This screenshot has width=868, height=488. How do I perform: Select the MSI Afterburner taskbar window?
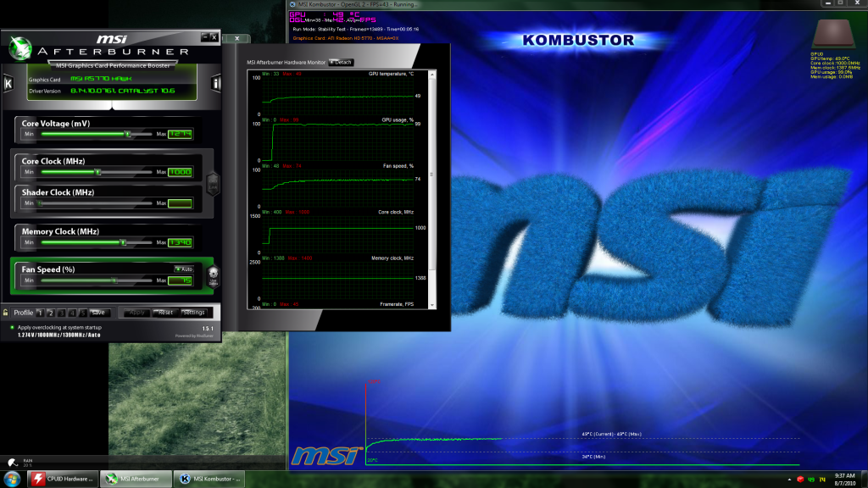pos(136,478)
